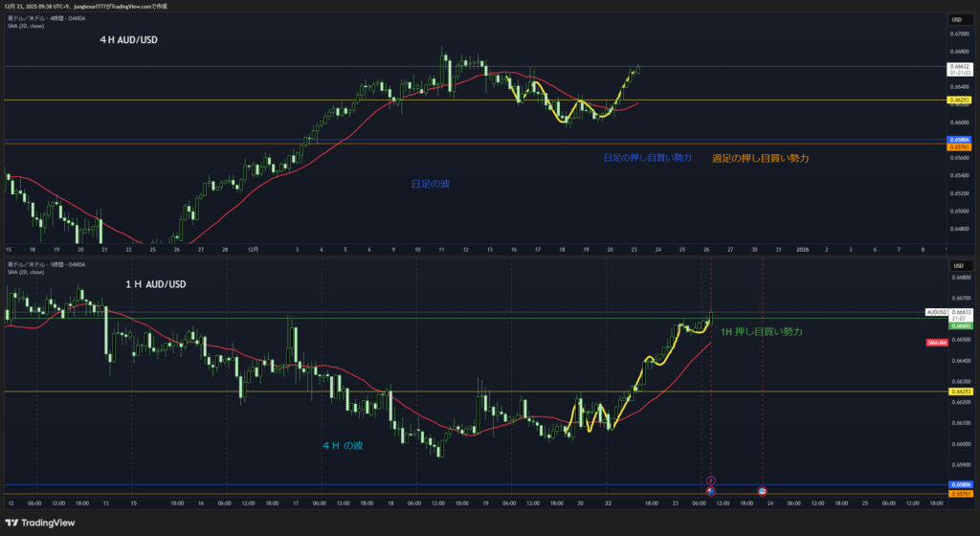Select the orange '週足の押し目買い勢力' text annotation
The image size is (980, 536).
760,158
